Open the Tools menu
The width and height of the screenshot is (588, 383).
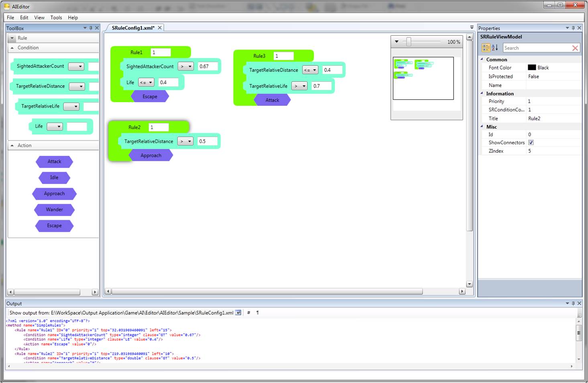(56, 18)
